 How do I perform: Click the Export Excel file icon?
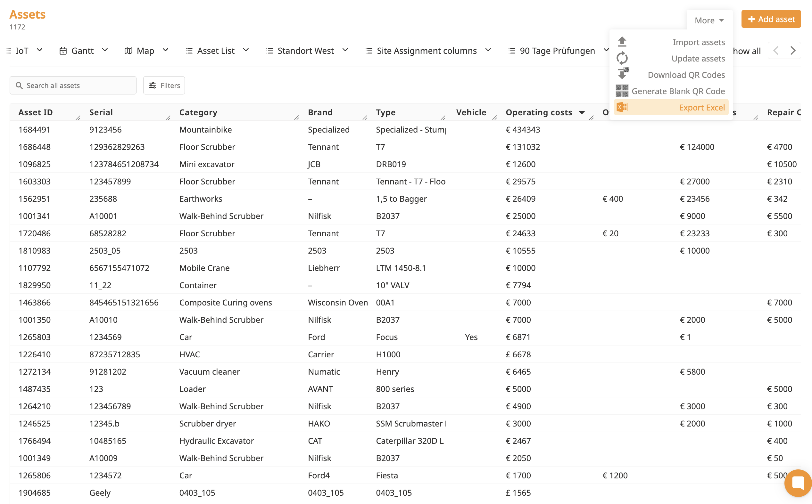coord(622,107)
